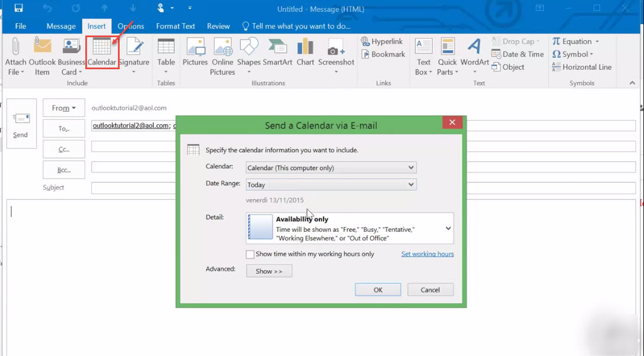Open the Symbol menu
The width and height of the screenshot is (644, 356).
pos(572,54)
